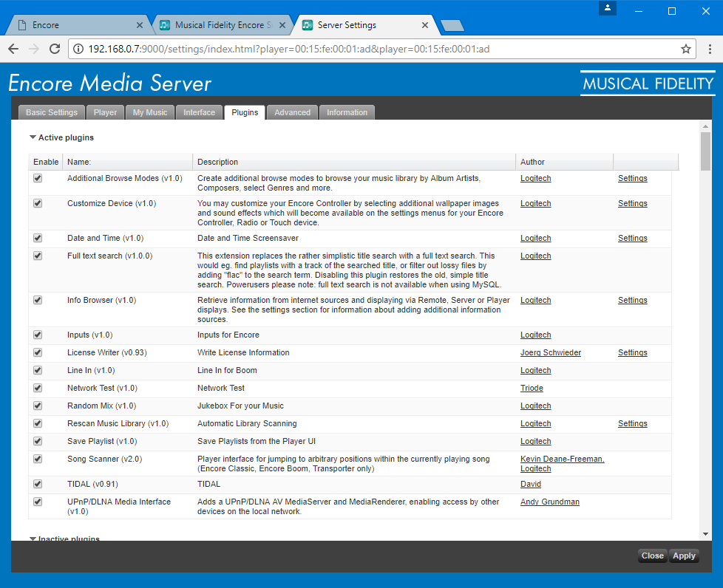Open the Andy Grundman author link
723x588 pixels.
tap(549, 502)
